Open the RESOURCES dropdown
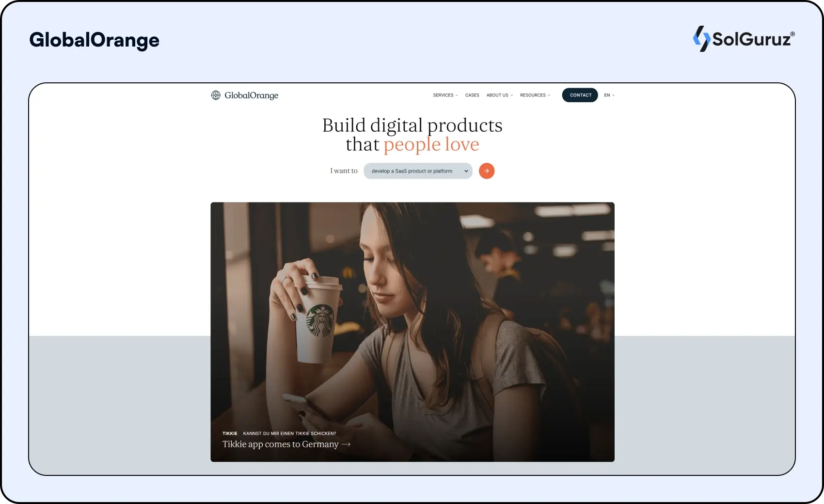 (533, 95)
